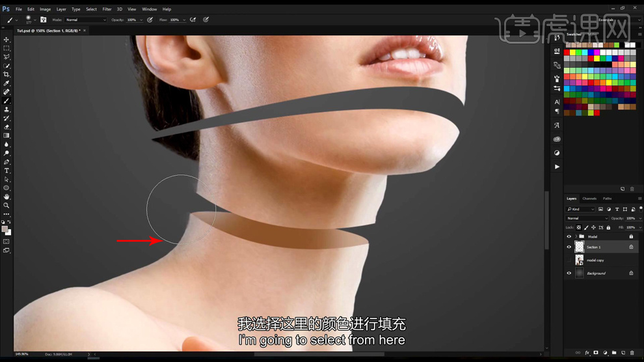Viewport: 644px width, 362px height.
Task: Select the Zoom tool
Action: click(x=6, y=206)
